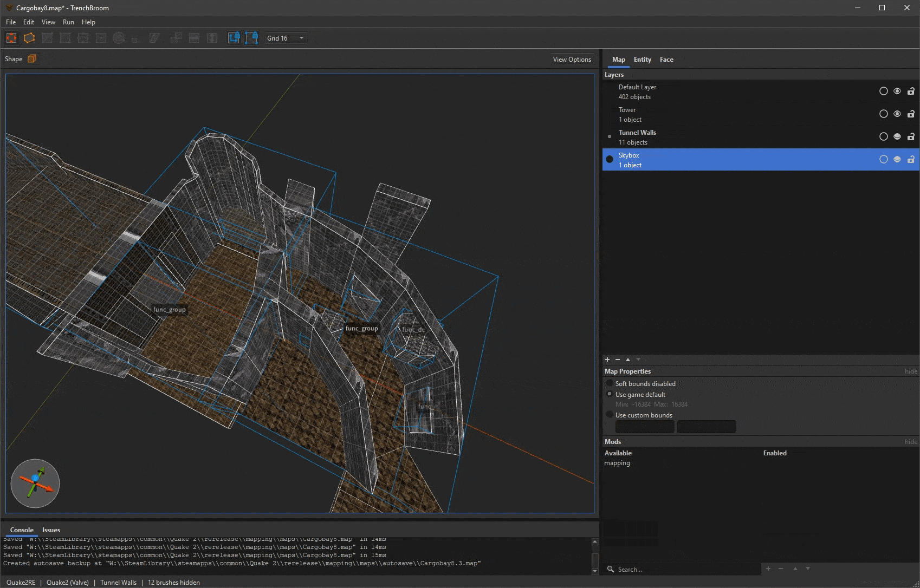Select the red brush drawing tool
Screen dimensions: 920x588
coord(11,38)
